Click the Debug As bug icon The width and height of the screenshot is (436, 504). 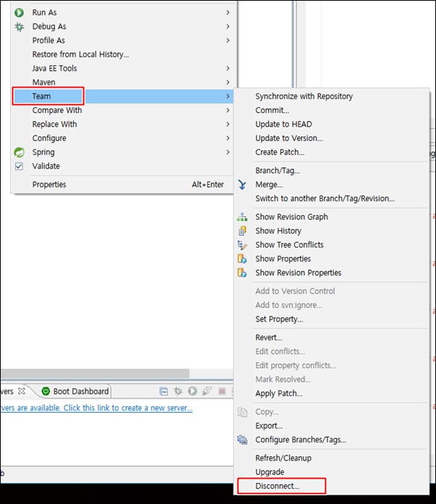click(x=20, y=27)
